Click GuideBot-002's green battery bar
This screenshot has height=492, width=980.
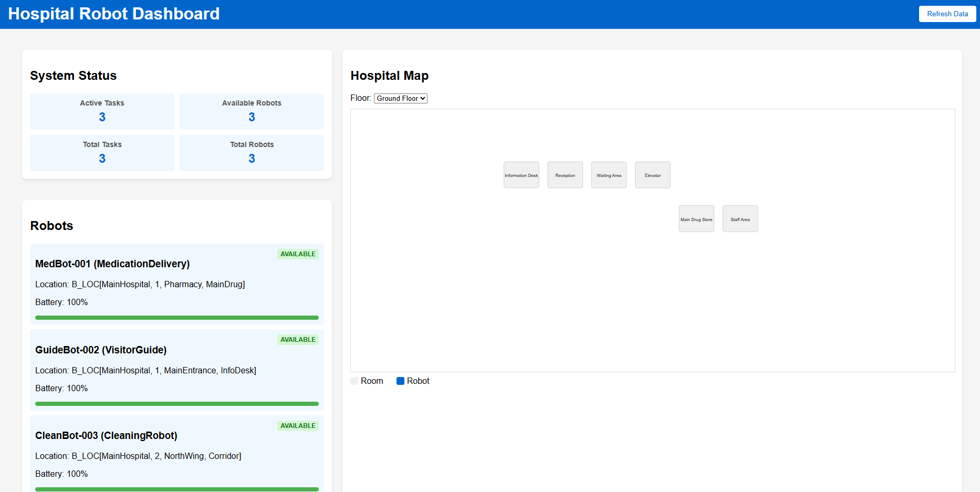pos(176,403)
